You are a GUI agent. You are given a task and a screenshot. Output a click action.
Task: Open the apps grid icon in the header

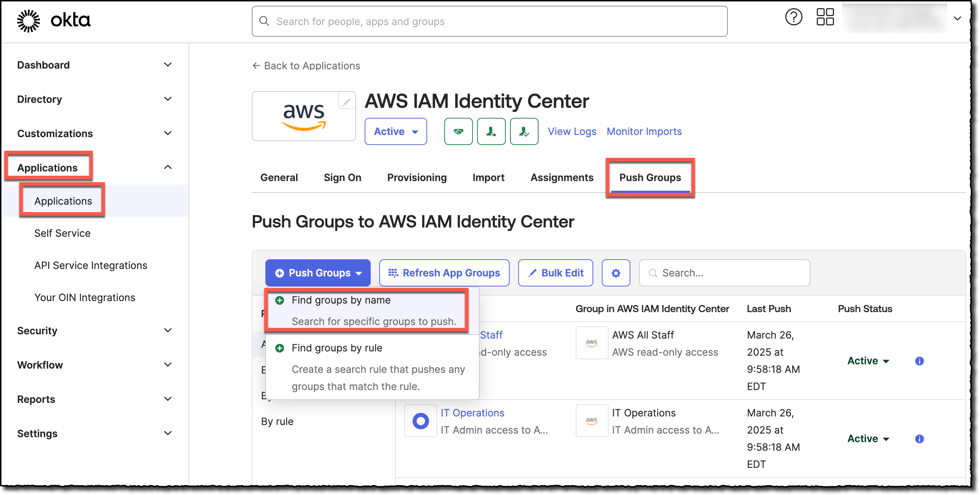tap(825, 17)
